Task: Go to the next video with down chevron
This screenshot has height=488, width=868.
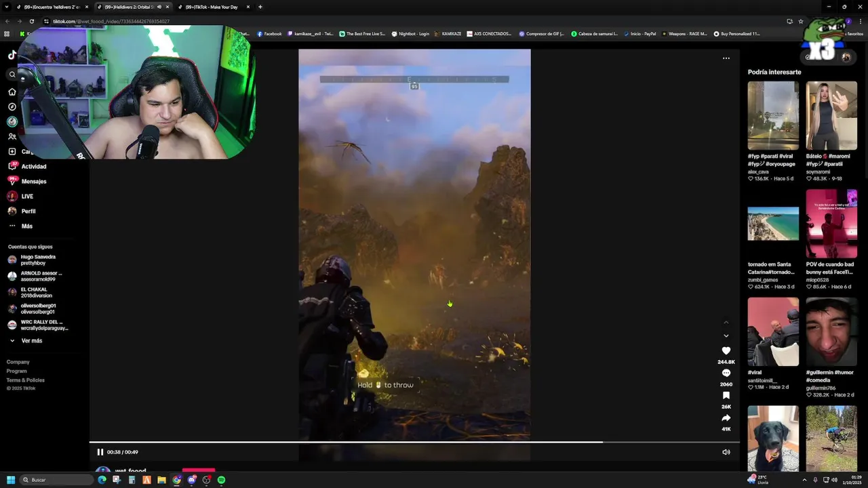Action: pos(726,335)
